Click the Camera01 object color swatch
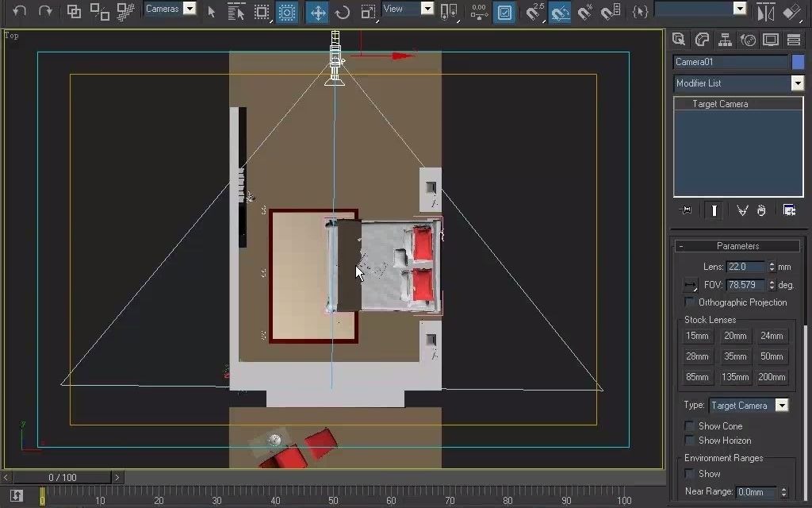The height and width of the screenshot is (508, 812). click(x=796, y=62)
